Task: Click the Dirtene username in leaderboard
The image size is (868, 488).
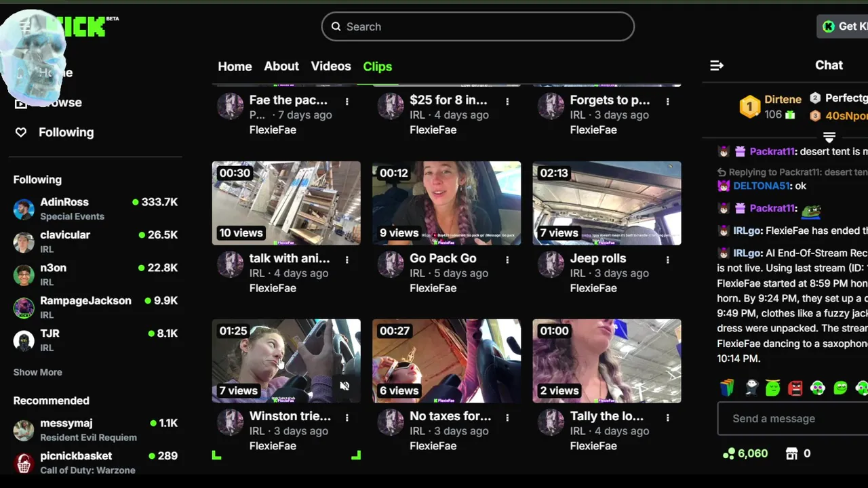Action: point(783,99)
